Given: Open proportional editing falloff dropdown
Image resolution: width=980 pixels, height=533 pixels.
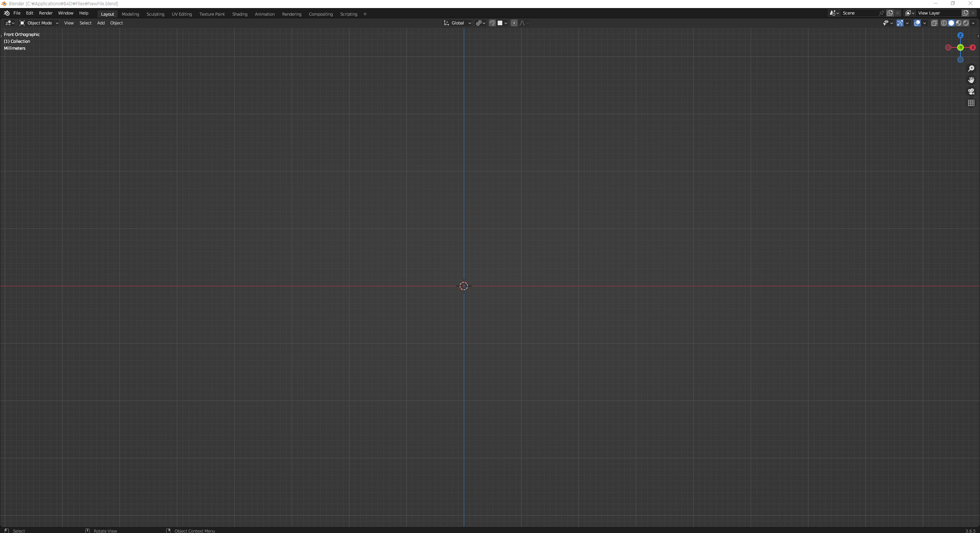Looking at the screenshot, I should (x=524, y=23).
